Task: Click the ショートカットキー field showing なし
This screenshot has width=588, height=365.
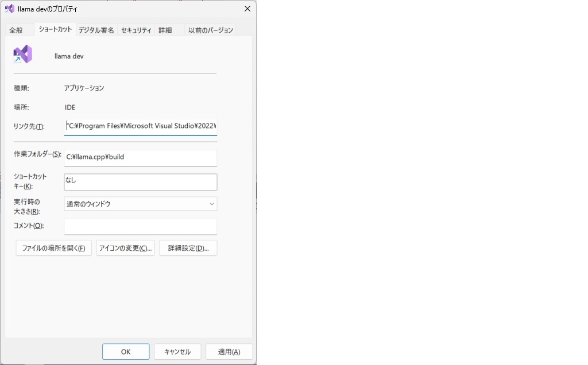Action: tap(141, 181)
